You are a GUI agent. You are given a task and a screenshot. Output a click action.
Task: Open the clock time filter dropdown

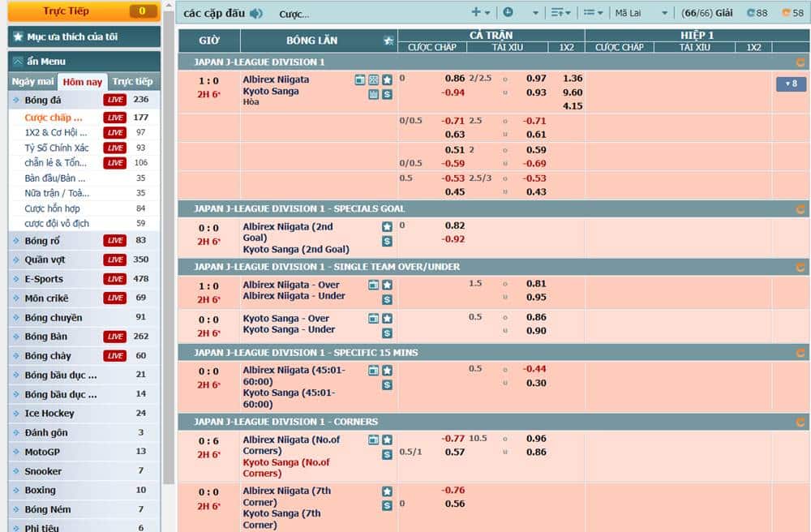tap(521, 12)
